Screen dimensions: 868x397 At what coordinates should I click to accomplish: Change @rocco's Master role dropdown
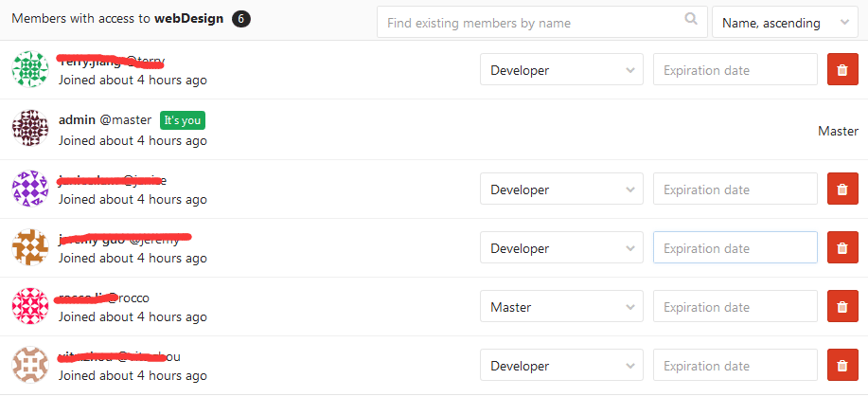pos(561,307)
